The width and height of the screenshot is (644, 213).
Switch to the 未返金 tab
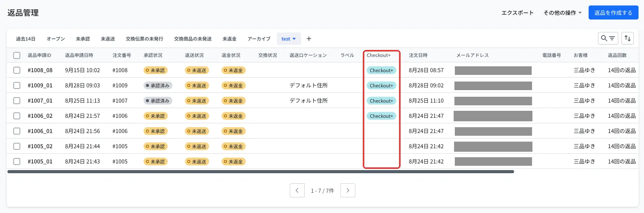(x=229, y=39)
